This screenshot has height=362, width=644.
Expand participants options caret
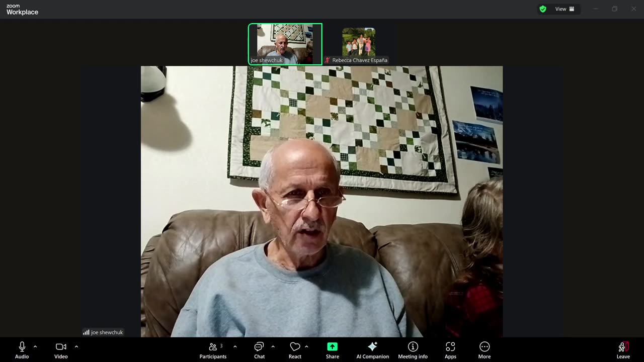[235, 346]
